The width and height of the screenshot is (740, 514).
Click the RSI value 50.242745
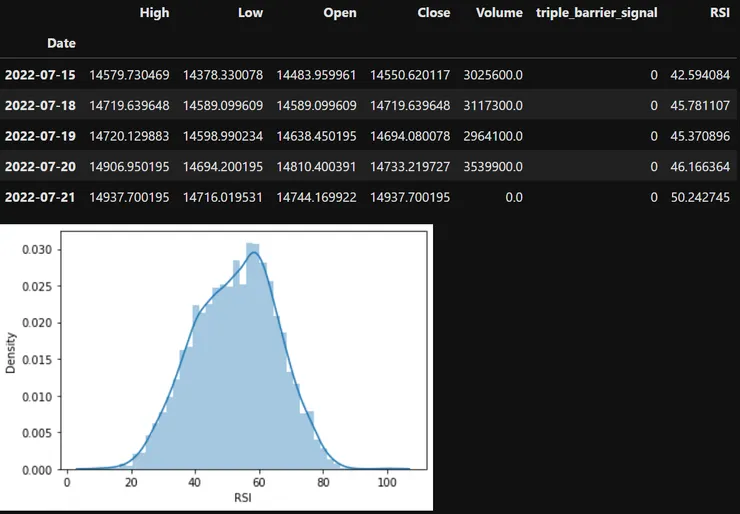(x=700, y=198)
